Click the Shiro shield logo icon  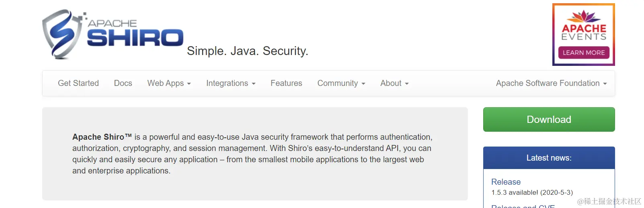[x=61, y=34]
